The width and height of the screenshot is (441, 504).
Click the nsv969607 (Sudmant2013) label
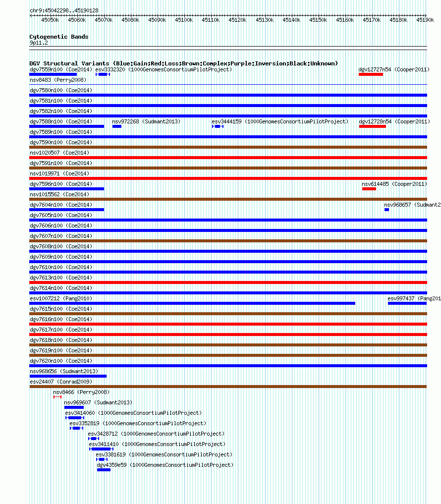pyautogui.click(x=98, y=402)
